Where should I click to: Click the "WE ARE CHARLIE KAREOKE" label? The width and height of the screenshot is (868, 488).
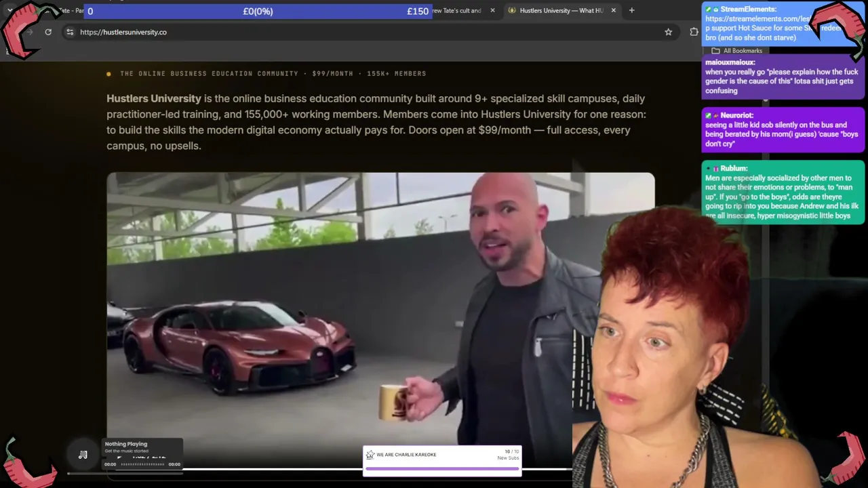(406, 455)
